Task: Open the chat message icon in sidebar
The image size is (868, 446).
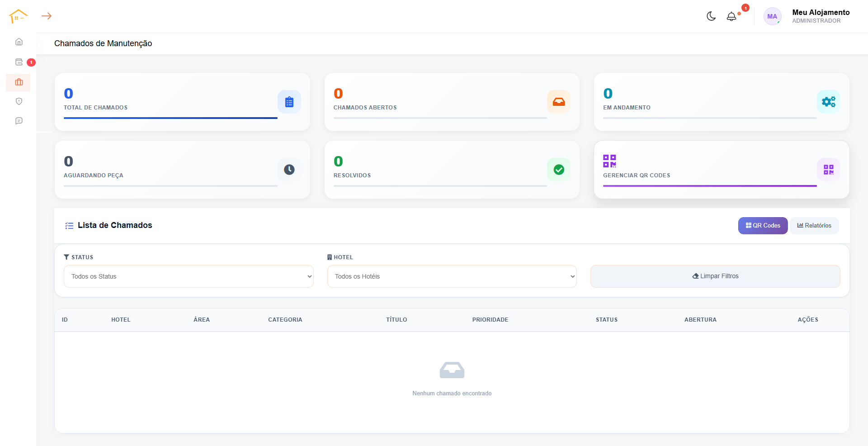Action: click(19, 121)
